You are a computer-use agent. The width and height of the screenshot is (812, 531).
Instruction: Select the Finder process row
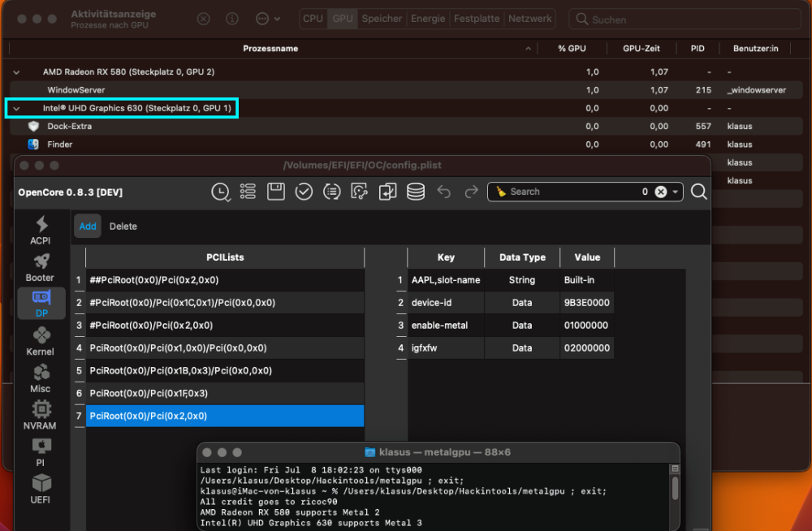pos(406,145)
